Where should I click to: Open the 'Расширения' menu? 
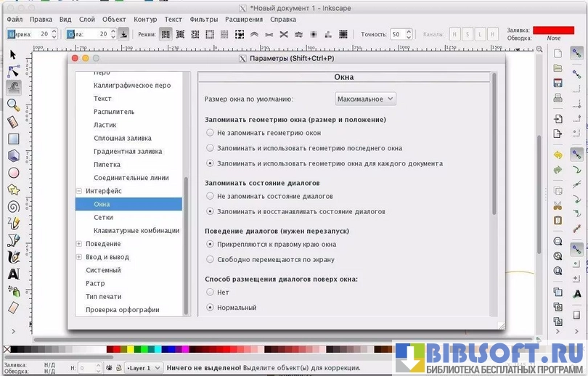(x=244, y=19)
